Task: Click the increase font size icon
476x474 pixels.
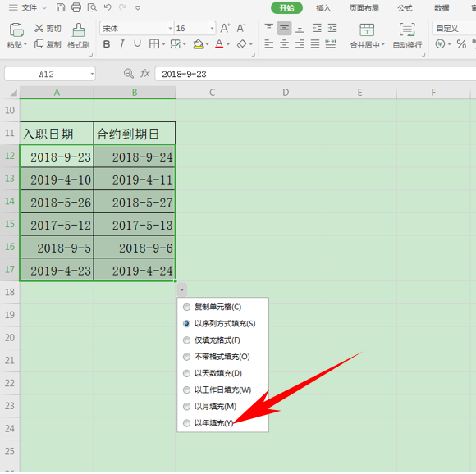Action: [x=225, y=28]
